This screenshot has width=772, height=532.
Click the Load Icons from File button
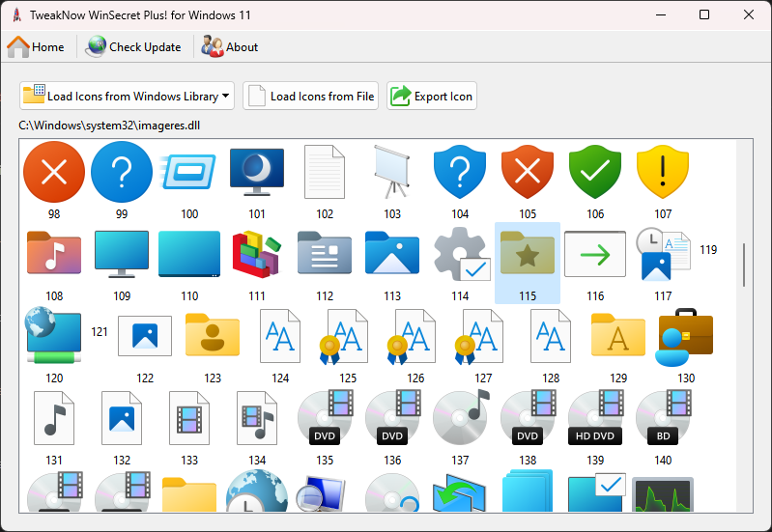click(x=310, y=96)
